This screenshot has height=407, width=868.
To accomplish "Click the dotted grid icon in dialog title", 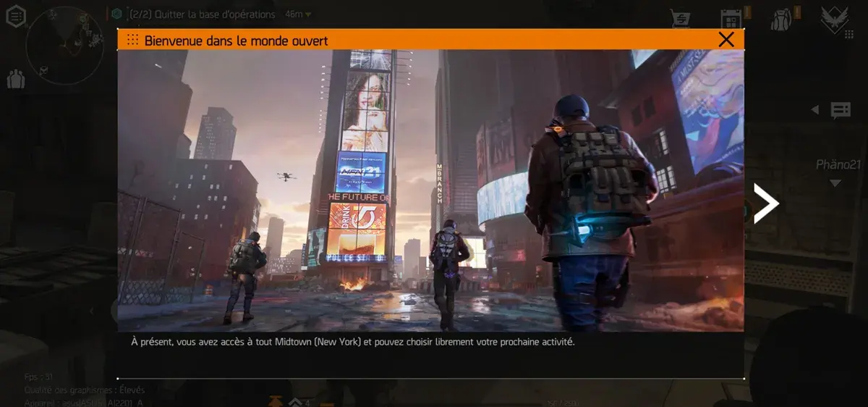I will pos(132,40).
